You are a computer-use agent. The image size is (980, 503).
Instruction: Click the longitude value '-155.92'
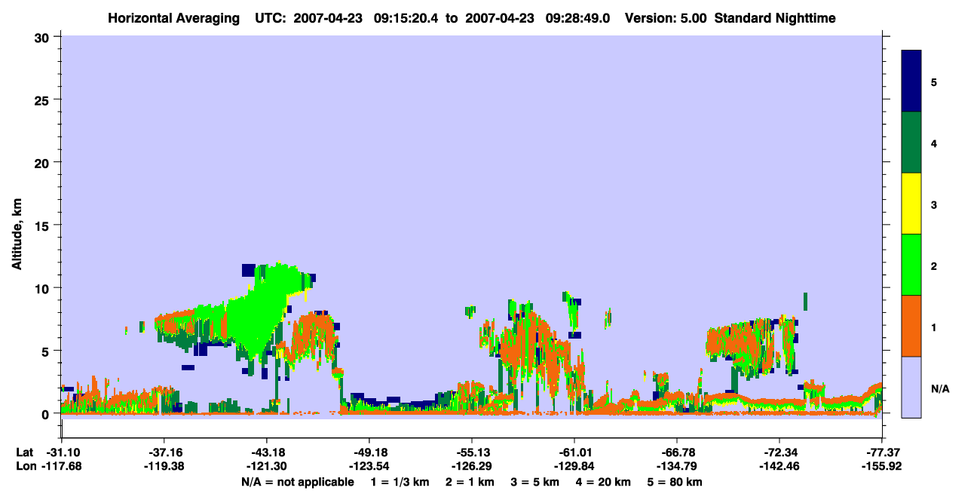pyautogui.click(x=881, y=467)
